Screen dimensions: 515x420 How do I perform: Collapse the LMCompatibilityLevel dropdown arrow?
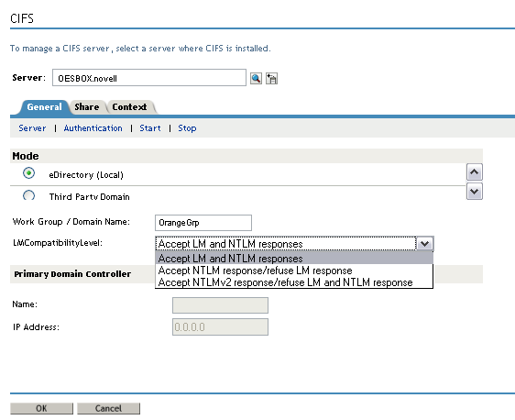(424, 244)
